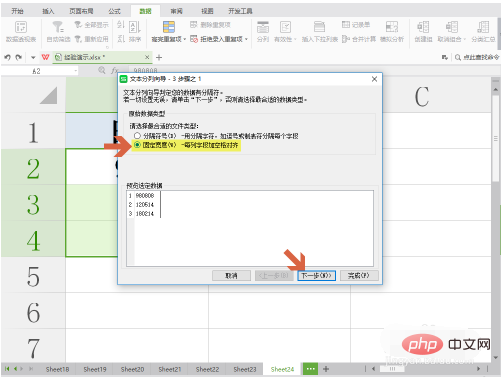Open the Name Box dropdown arrow
501x377 pixels.
click(76, 71)
